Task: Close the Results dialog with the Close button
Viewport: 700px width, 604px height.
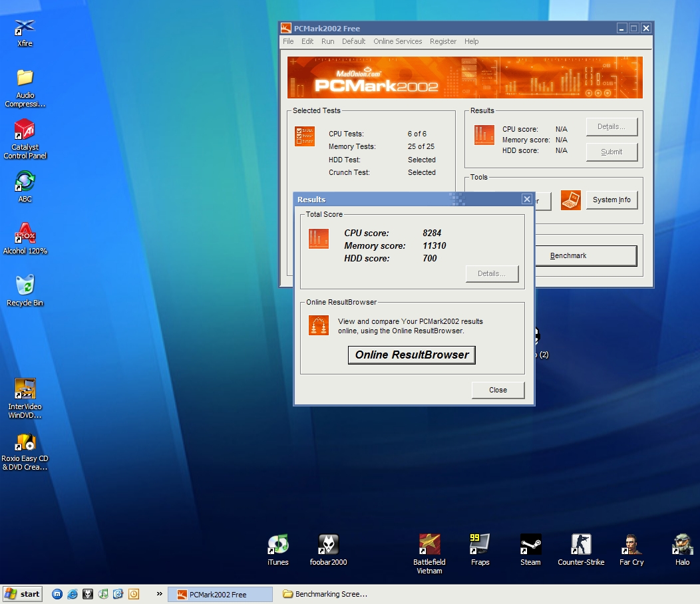Action: pyautogui.click(x=498, y=390)
